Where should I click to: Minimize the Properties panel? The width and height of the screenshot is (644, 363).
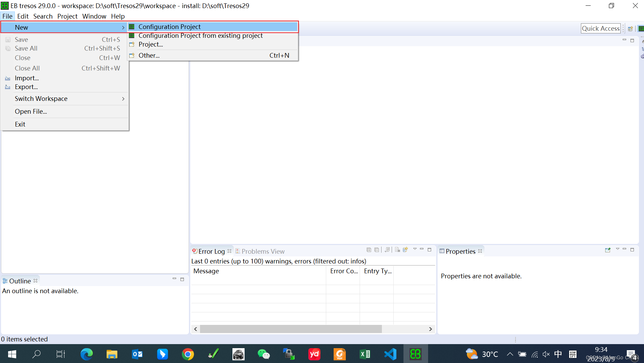(x=624, y=249)
